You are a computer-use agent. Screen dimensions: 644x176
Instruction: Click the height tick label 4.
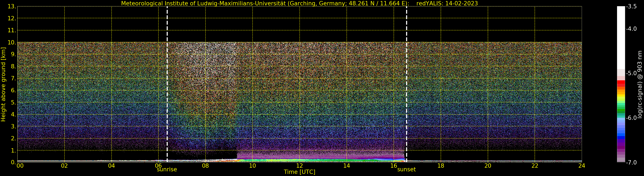[x=13, y=114]
